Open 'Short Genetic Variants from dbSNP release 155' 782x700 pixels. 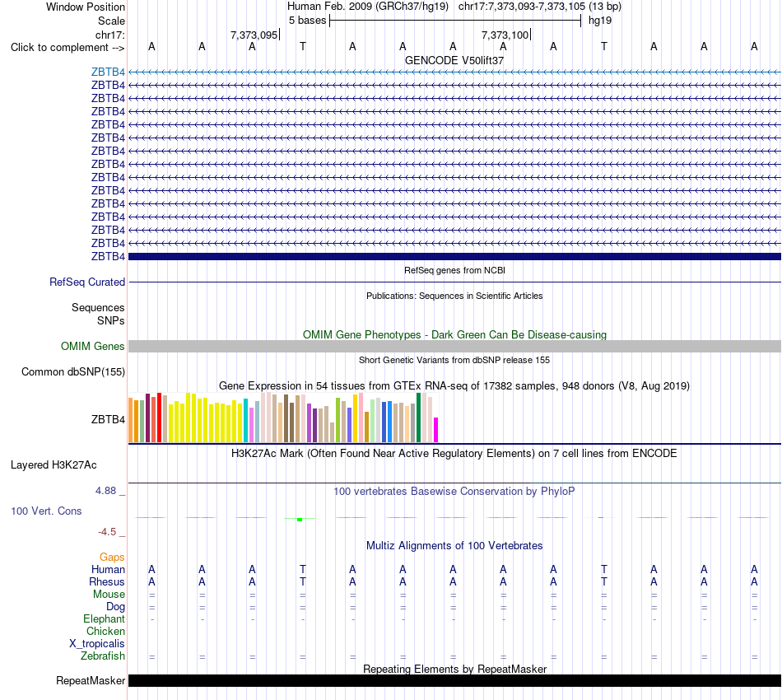[454, 360]
